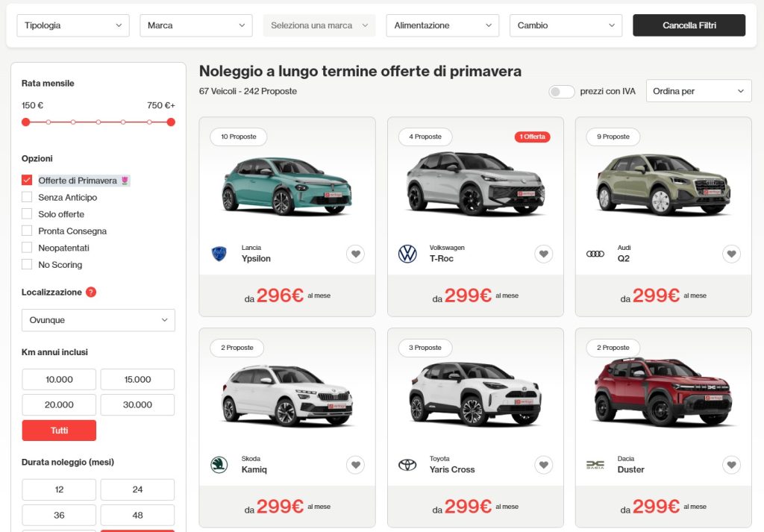Click the Skoda logo on the Kamiq card

point(218,464)
